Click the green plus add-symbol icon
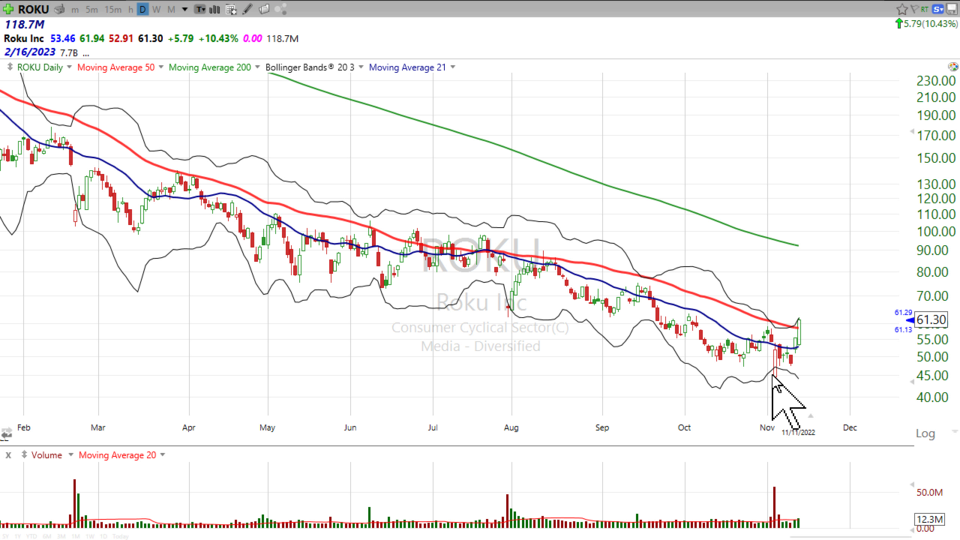Screen dimensions: 960x540 (8, 9)
